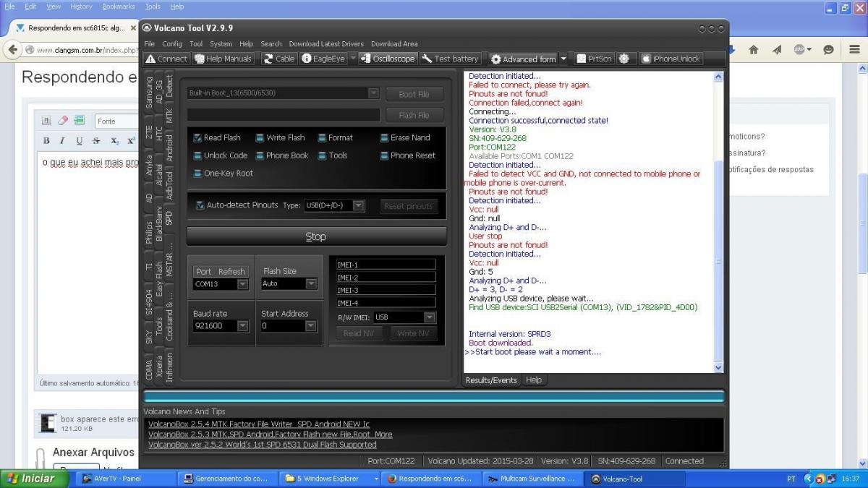Apply Strikethrough in forum editor
868x488 pixels.
[x=97, y=141]
